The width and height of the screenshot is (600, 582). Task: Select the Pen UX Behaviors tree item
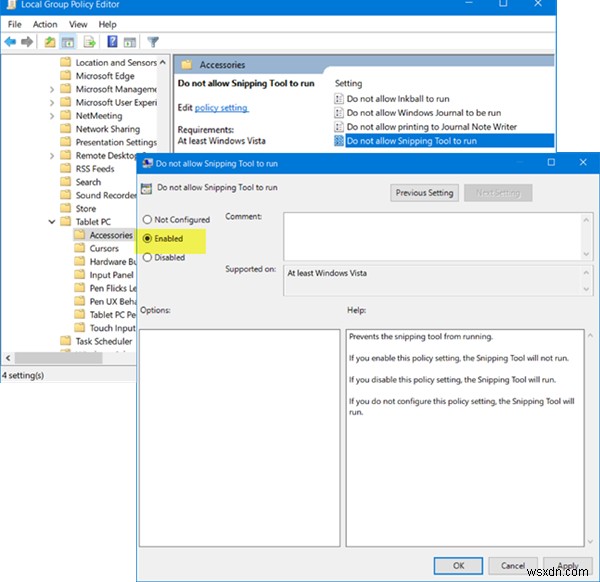pyautogui.click(x=112, y=301)
